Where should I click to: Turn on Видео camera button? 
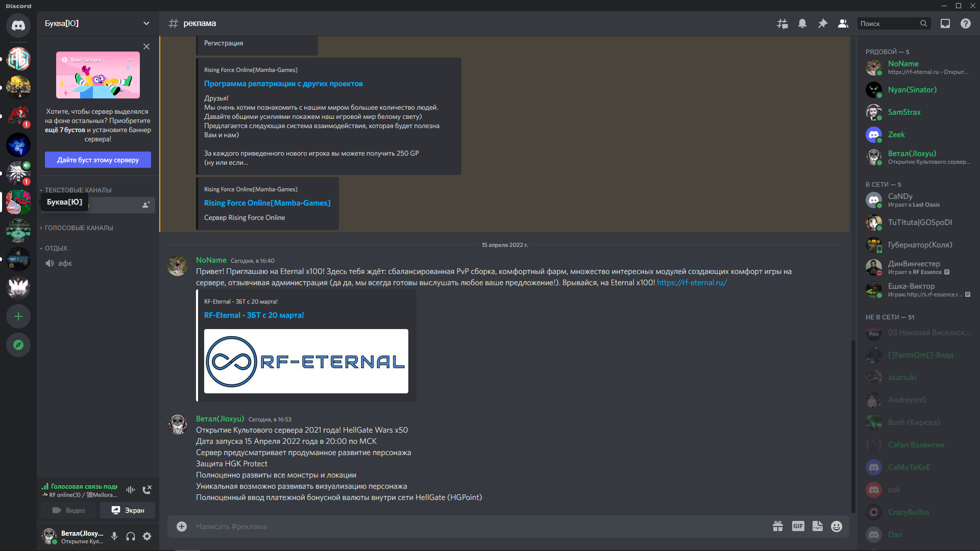point(69,510)
